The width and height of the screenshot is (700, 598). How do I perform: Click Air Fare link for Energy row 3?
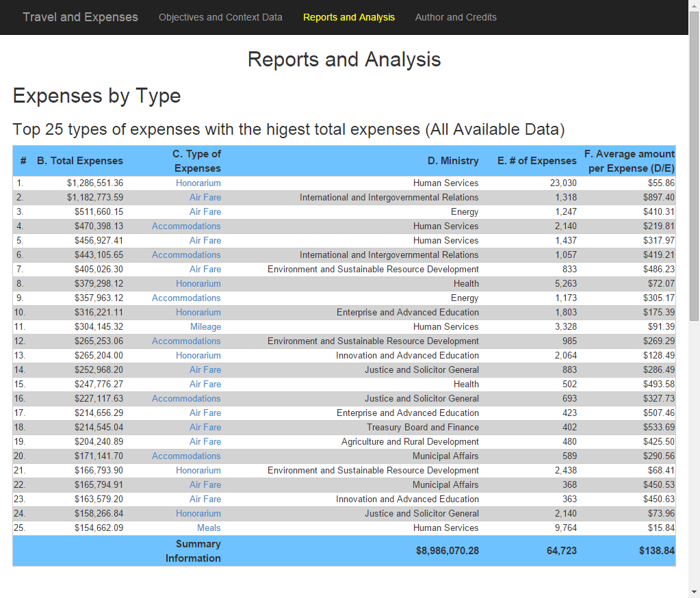click(x=205, y=211)
